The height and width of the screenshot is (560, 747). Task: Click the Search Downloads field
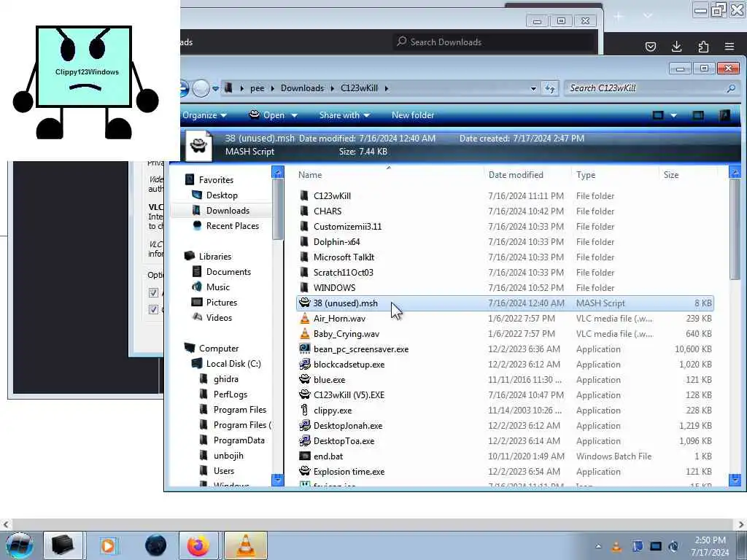(x=494, y=42)
